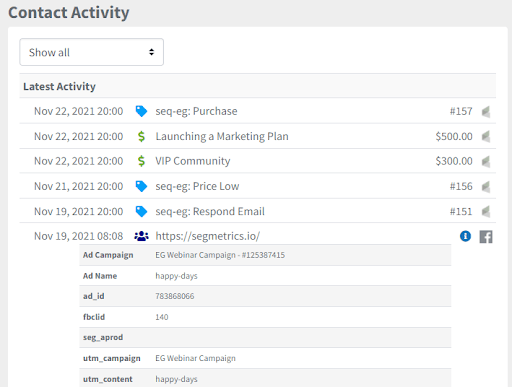This screenshot has width=512, height=387.
Task: Click dollar icon for Launching a Marketing Plan
Action: [141, 136]
